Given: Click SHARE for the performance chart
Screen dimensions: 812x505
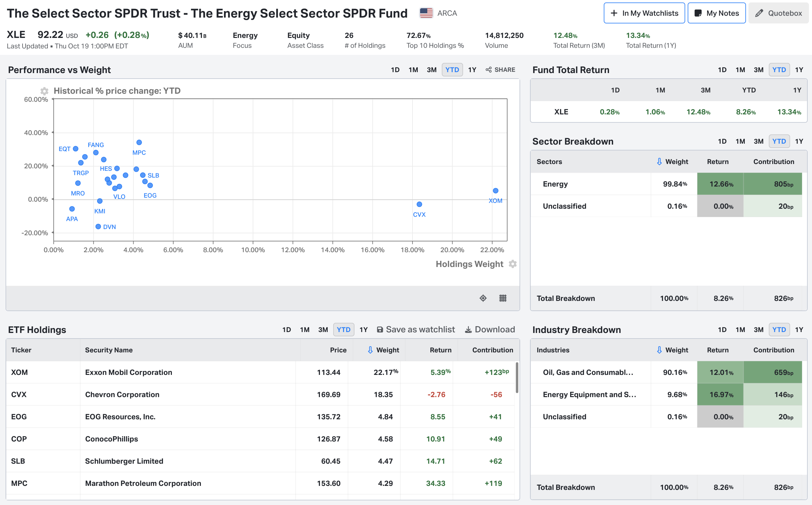Looking at the screenshot, I should (x=500, y=70).
